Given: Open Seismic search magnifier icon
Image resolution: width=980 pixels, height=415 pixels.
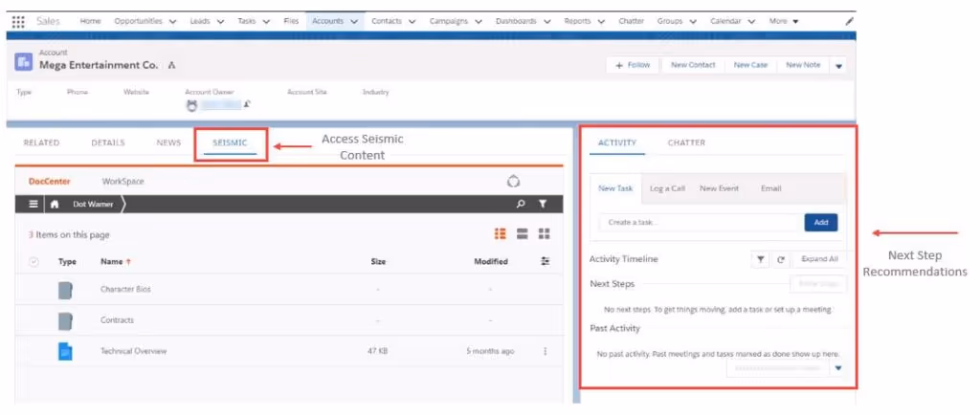Looking at the screenshot, I should pos(521,204).
